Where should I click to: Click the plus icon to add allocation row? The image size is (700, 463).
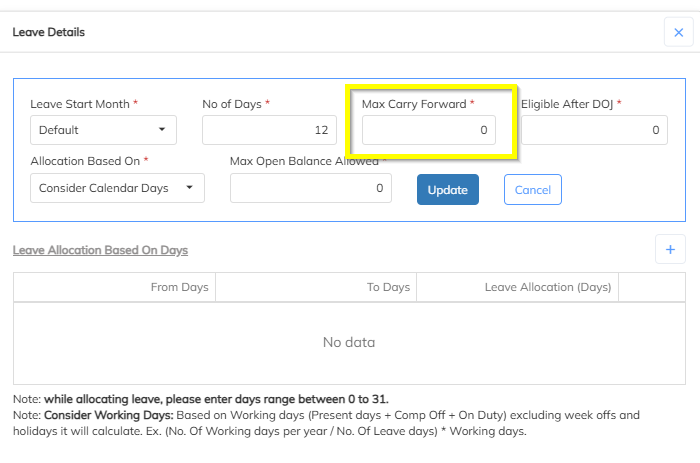coord(670,249)
